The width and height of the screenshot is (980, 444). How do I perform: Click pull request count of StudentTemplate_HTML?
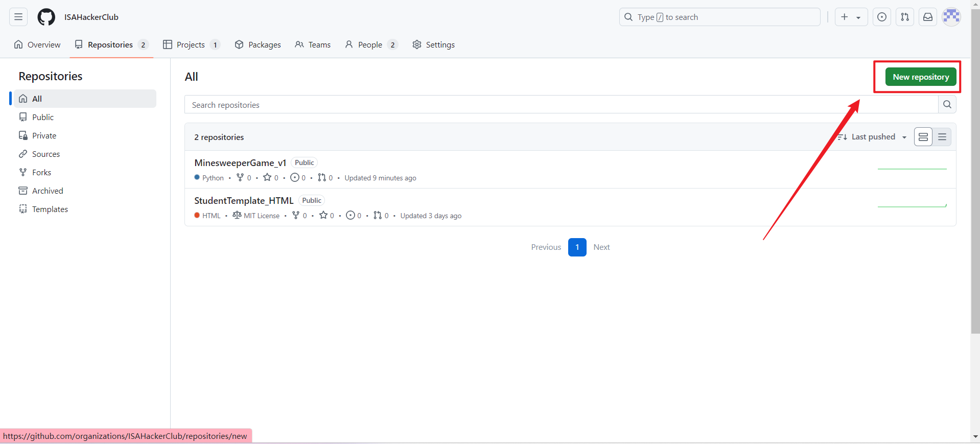tap(381, 216)
